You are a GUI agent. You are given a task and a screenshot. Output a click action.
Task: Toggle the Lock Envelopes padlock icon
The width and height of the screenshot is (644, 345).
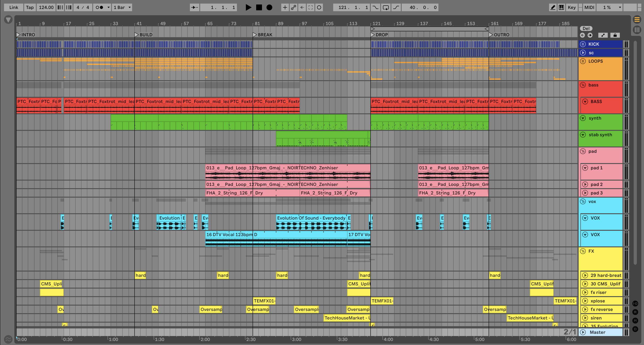click(x=615, y=35)
